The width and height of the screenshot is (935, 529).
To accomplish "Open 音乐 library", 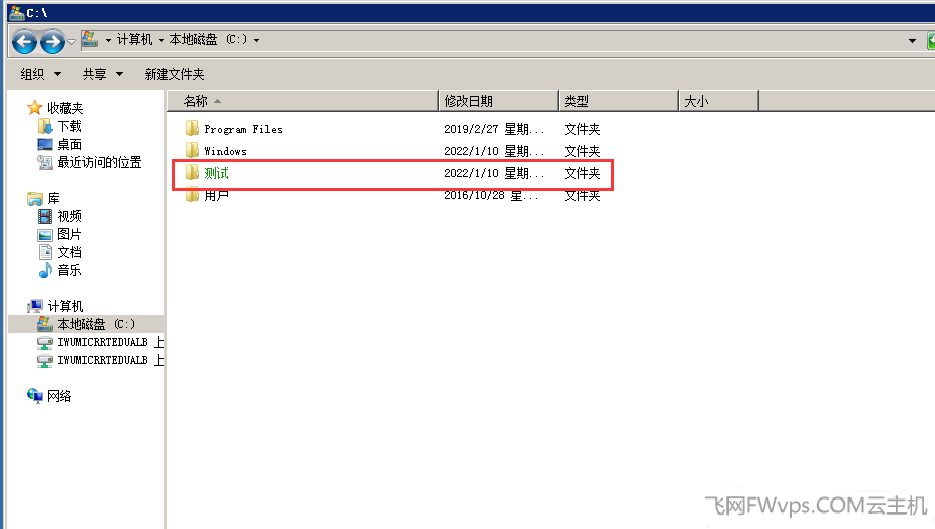I will point(69,270).
